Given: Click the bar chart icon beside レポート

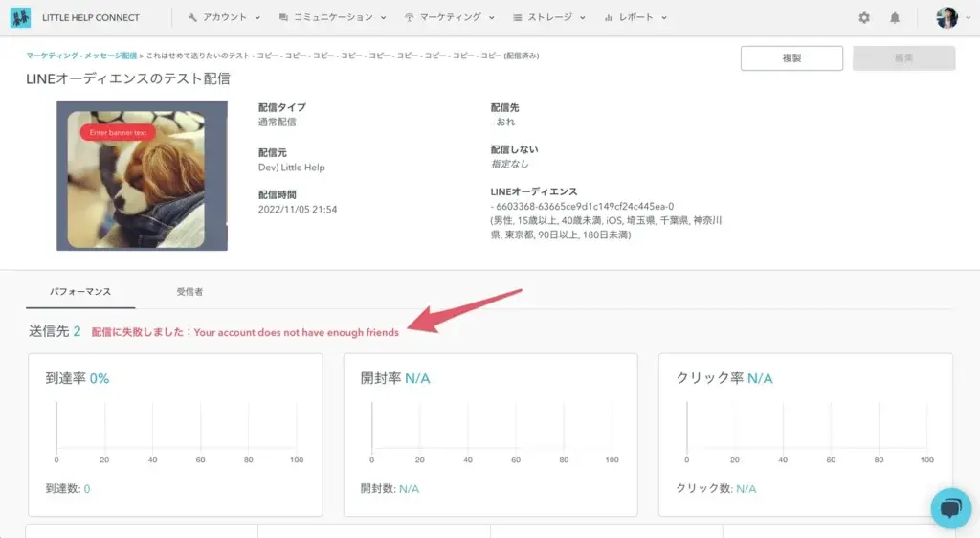Looking at the screenshot, I should (609, 18).
